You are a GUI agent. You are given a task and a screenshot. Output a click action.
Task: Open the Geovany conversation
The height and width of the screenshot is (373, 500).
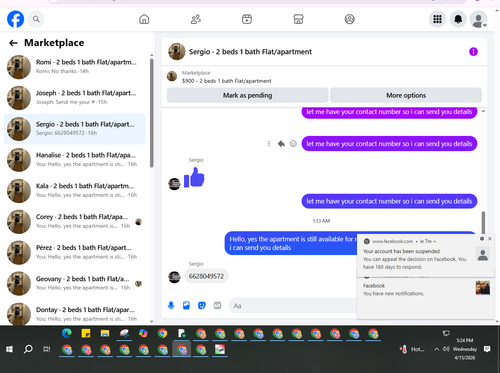tap(74, 284)
